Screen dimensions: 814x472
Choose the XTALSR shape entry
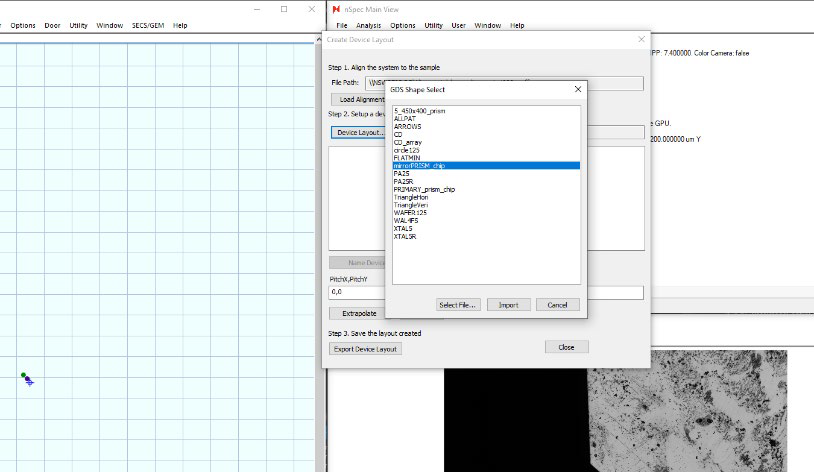pyautogui.click(x=406, y=236)
